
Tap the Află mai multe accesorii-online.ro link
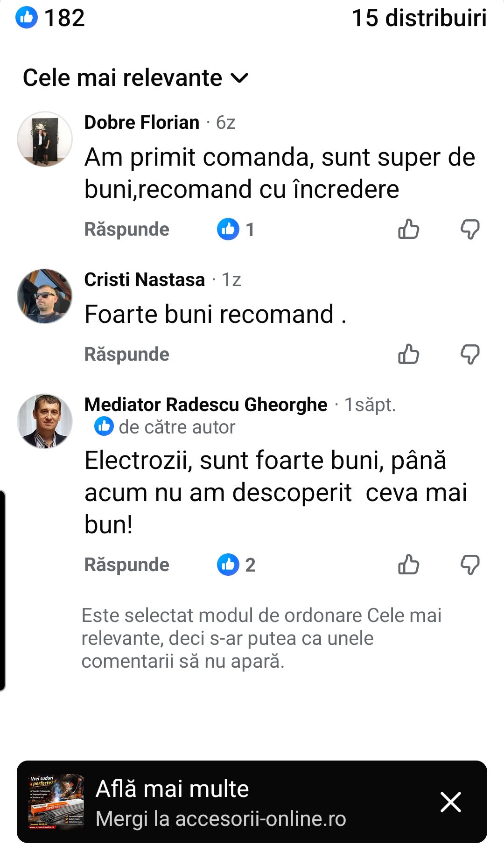(220, 803)
